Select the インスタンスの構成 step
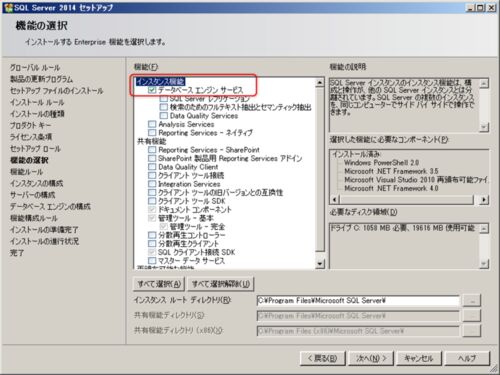Image resolution: width=500 pixels, height=375 pixels. 37,183
